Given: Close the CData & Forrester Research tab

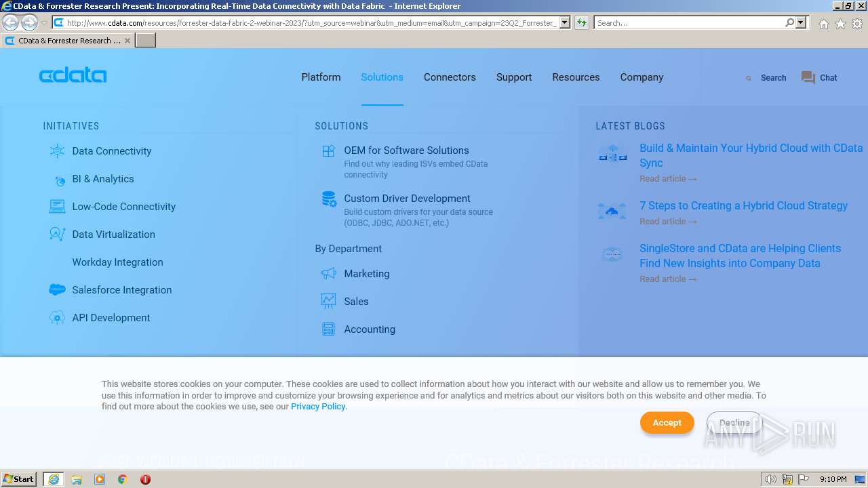Looking at the screenshot, I should coord(127,41).
